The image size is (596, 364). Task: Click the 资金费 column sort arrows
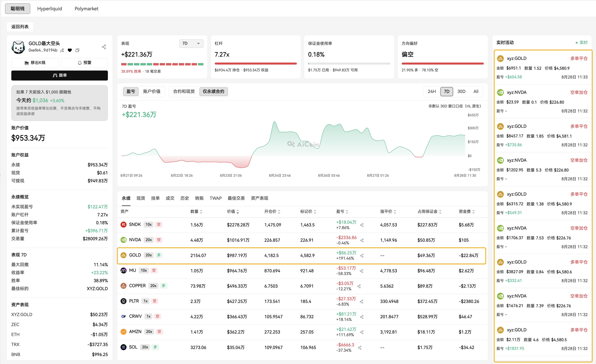[473, 212]
